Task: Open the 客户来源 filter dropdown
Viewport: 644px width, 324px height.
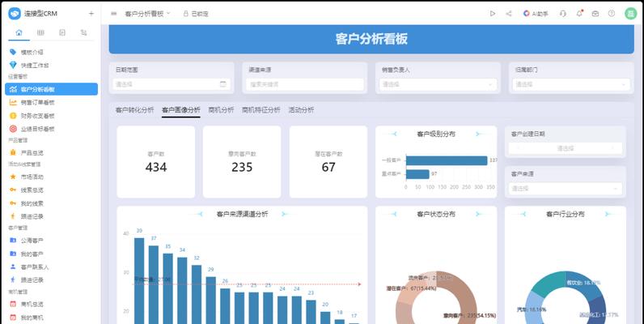Action: click(566, 189)
